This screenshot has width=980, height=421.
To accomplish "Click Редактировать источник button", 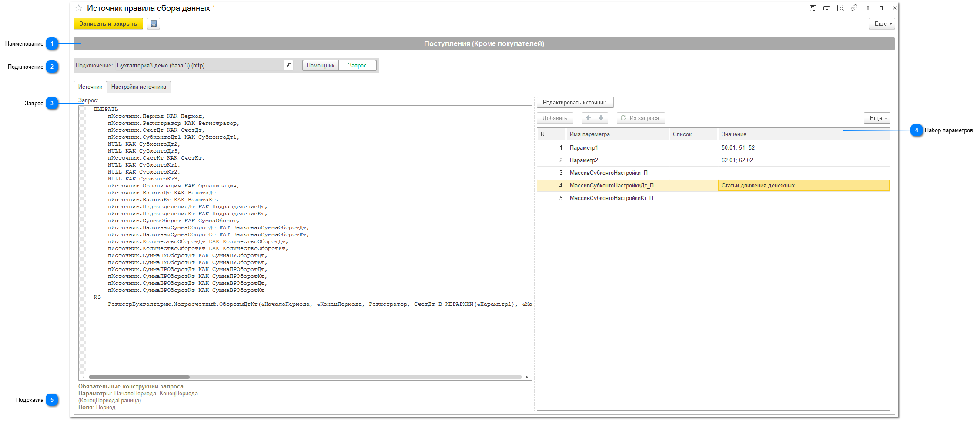I will pos(575,103).
